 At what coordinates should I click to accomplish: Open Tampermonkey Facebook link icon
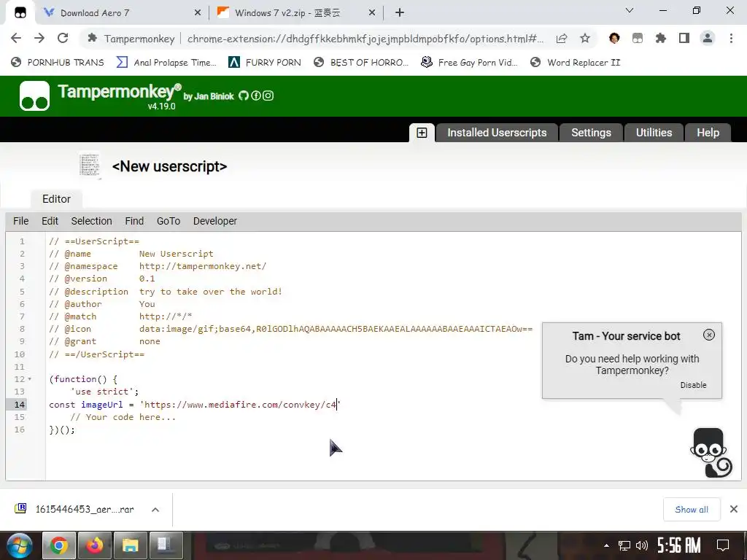(x=256, y=96)
